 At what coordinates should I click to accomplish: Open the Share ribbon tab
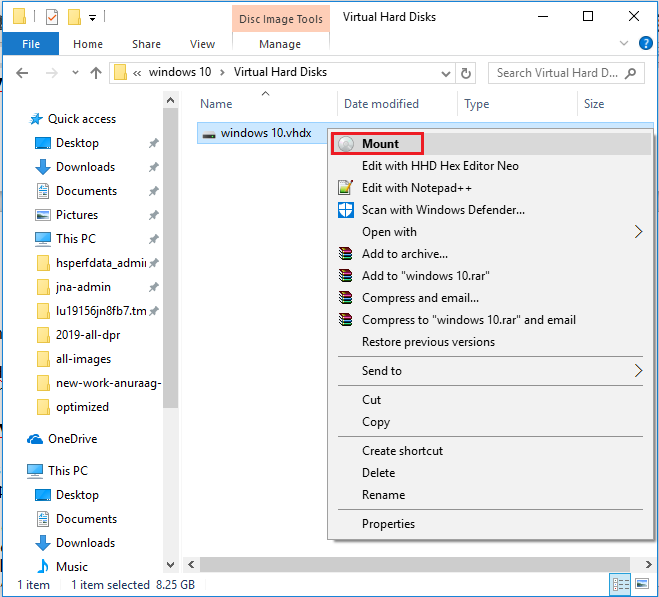[x=146, y=44]
